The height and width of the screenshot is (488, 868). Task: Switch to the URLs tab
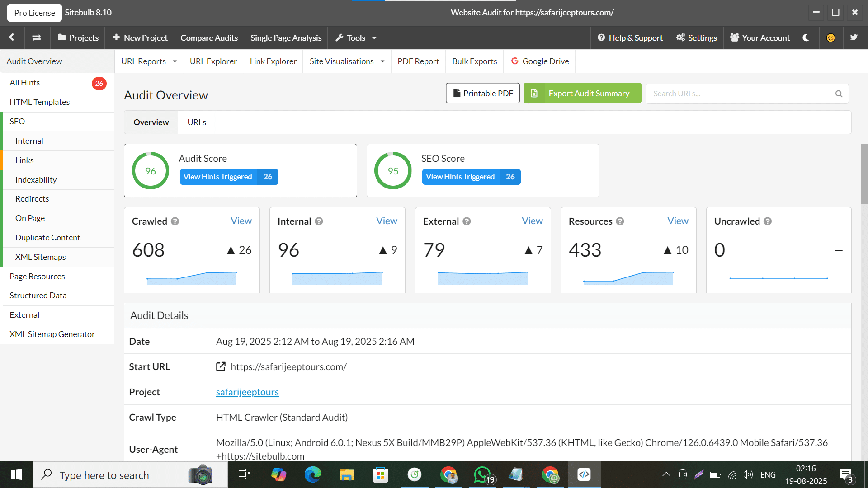tap(197, 122)
